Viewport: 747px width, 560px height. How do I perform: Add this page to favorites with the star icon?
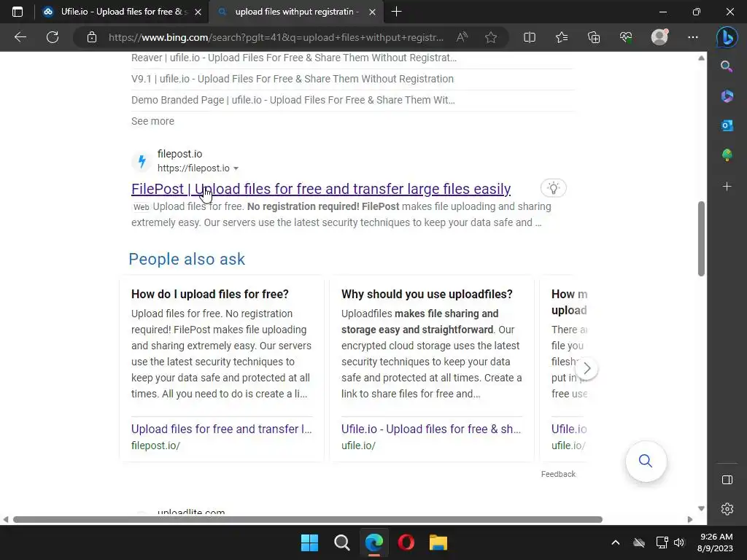(x=491, y=37)
